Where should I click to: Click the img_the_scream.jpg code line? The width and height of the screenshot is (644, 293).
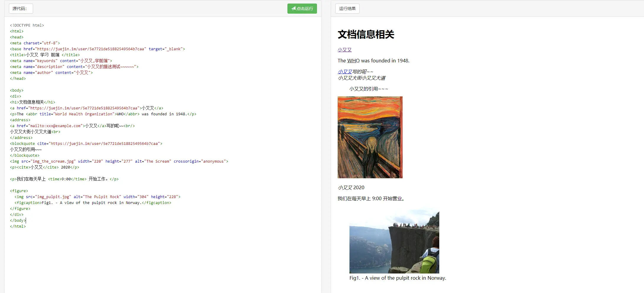[119, 161]
